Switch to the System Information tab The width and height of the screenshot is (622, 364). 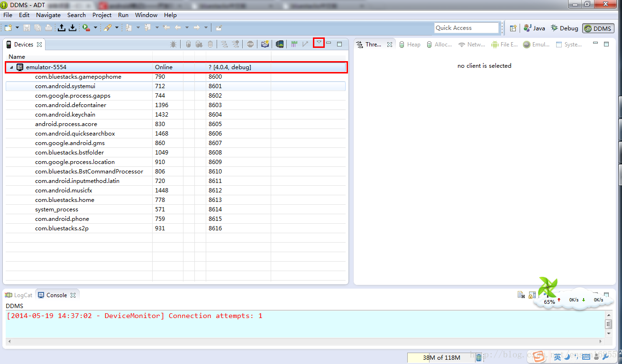pos(568,45)
